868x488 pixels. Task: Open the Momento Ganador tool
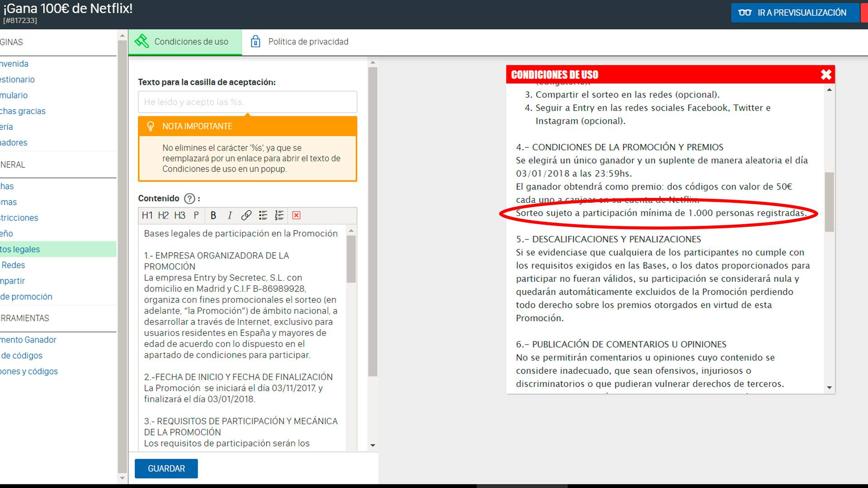click(x=28, y=340)
